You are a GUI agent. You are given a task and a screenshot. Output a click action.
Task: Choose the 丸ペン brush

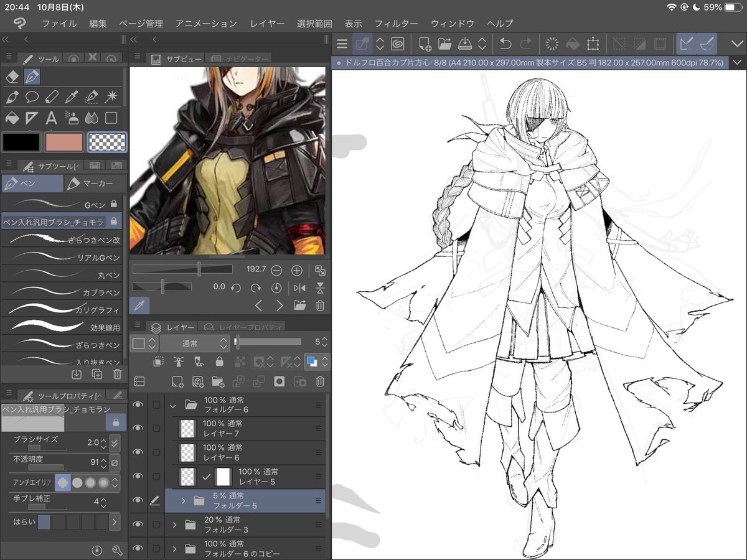(x=62, y=274)
